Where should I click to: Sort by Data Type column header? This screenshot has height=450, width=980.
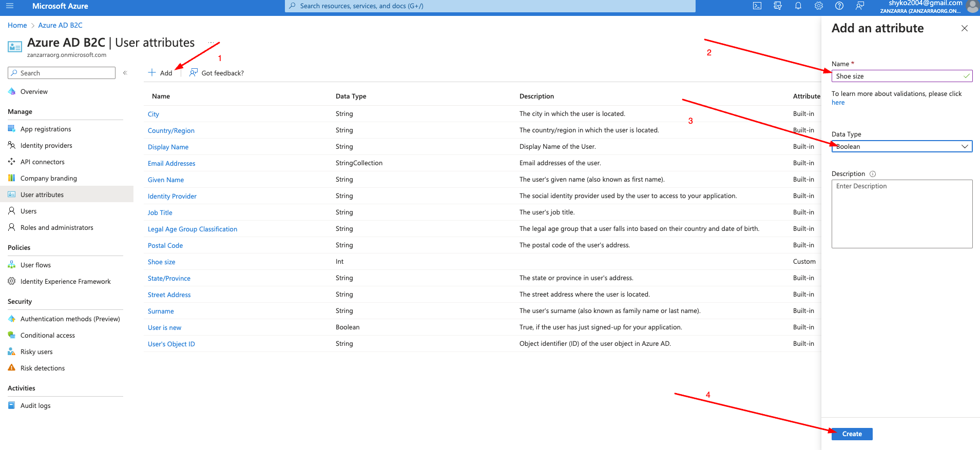(x=351, y=96)
